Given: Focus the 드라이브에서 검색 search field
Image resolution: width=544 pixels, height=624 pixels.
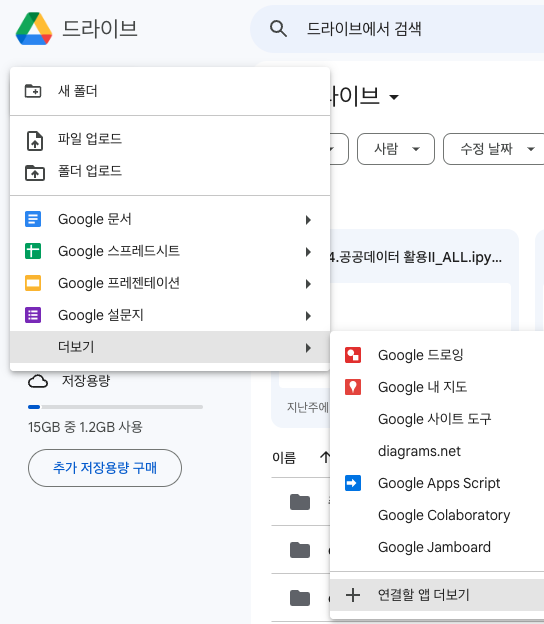Looking at the screenshot, I should tap(398, 29).
